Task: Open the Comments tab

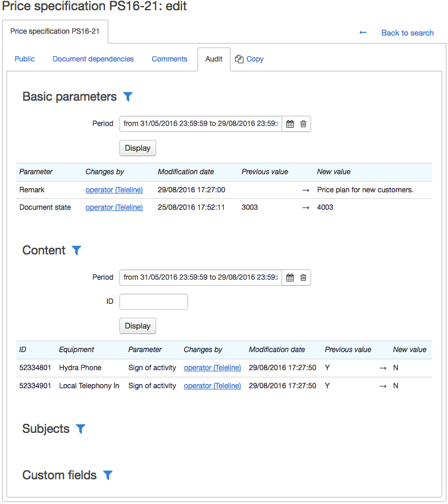Action: point(169,59)
